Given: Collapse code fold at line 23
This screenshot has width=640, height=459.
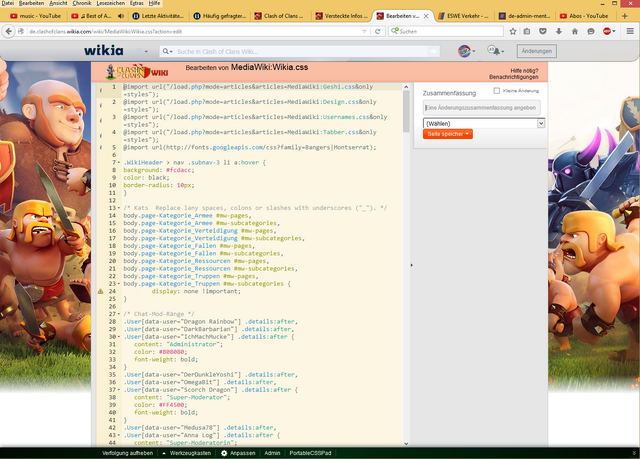Looking at the screenshot, I should [x=119, y=284].
